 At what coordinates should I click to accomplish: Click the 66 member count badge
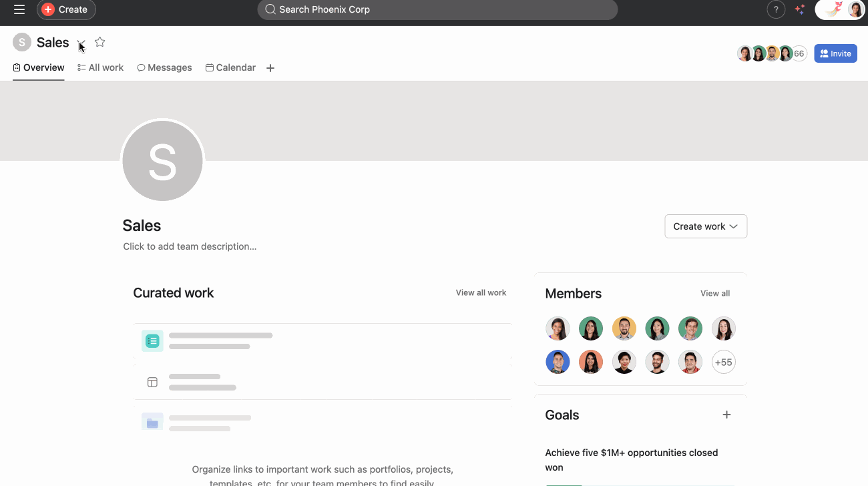[x=799, y=53]
